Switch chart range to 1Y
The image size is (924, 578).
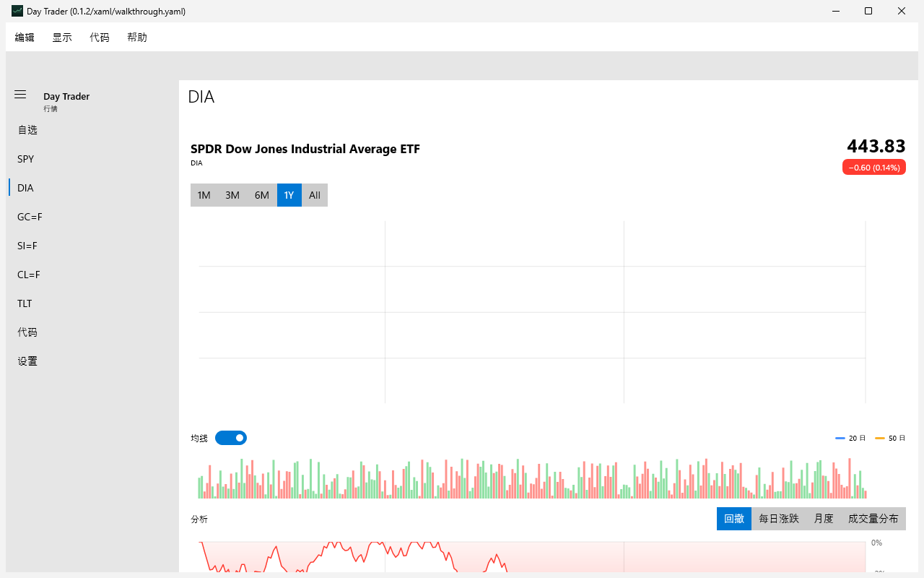(x=289, y=195)
